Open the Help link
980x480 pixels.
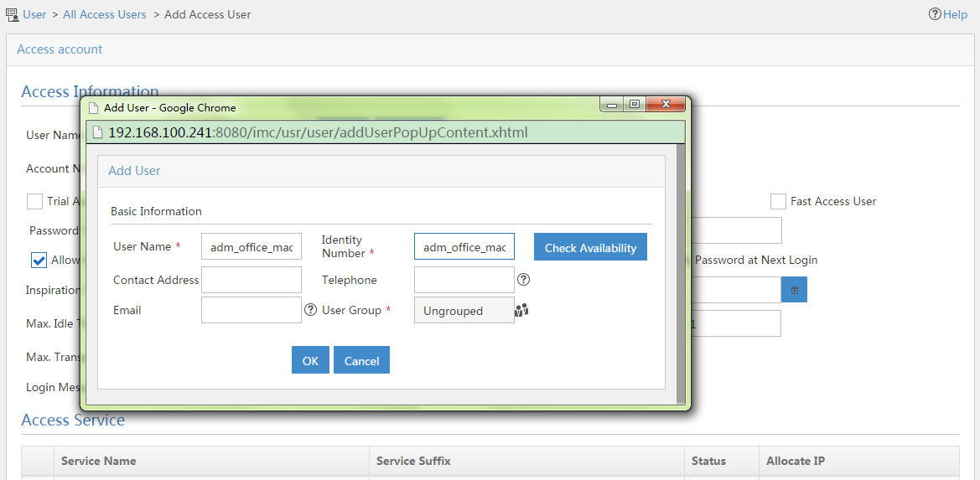coord(955,13)
